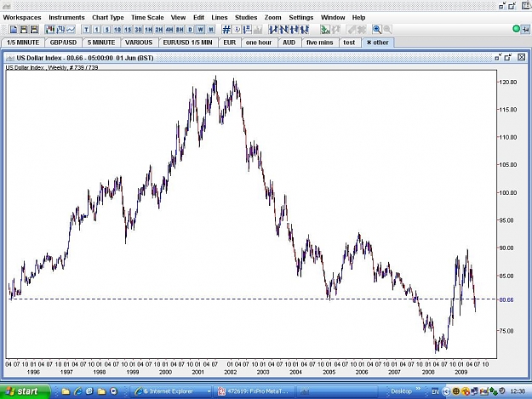Select the 4H time scale
Image resolution: width=532 pixels, height=399 pixels.
point(169,30)
